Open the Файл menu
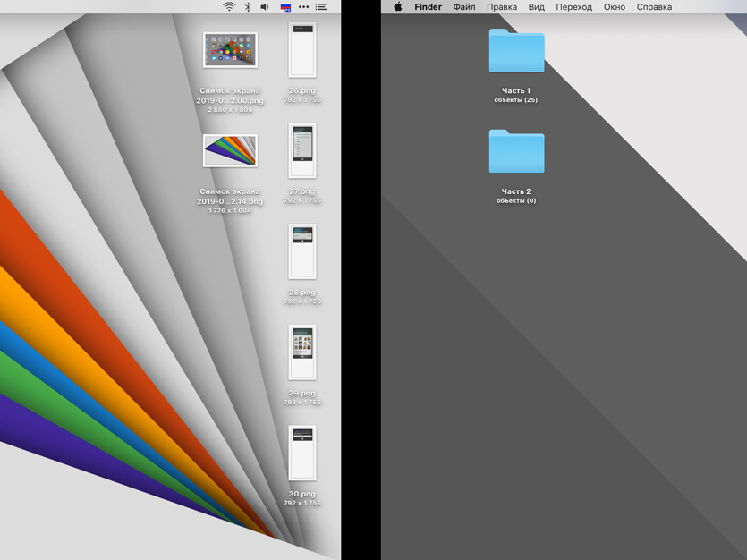This screenshot has width=747, height=560. [x=464, y=7]
